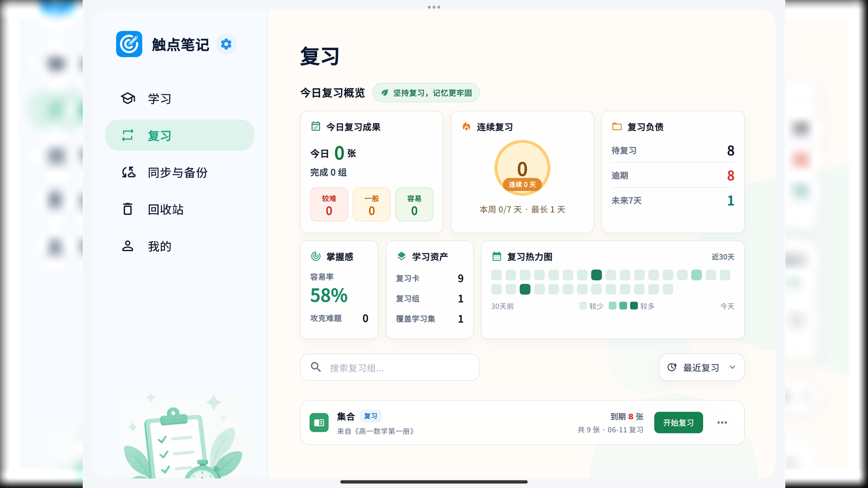Click the dark green cell in heatmap bottom row
868x488 pixels.
point(525,289)
